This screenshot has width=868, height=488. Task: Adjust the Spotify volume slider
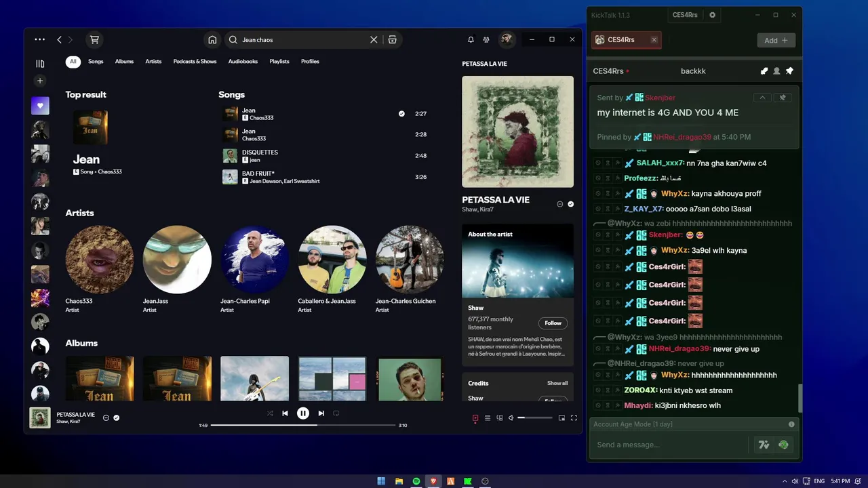[x=535, y=418]
